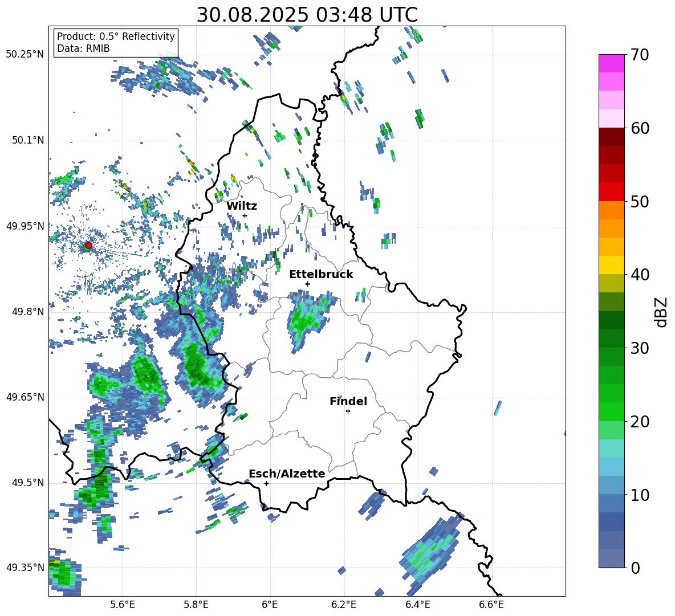
Task: Click the orange colorbar segment below 50
Action: (611, 210)
